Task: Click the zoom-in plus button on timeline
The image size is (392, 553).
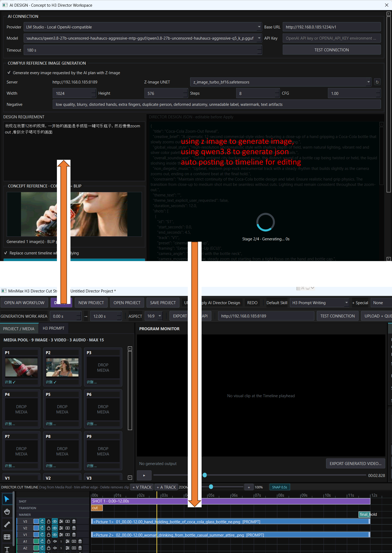Action: click(249, 487)
